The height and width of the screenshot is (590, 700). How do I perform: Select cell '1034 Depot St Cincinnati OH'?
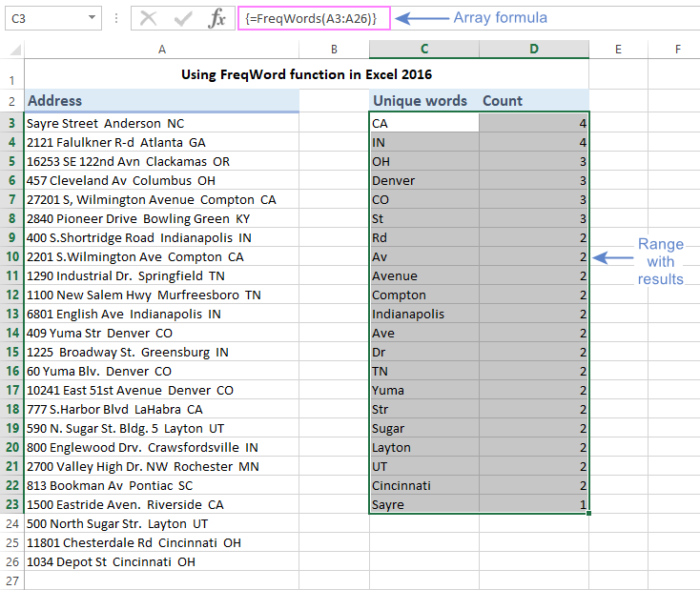(161, 561)
